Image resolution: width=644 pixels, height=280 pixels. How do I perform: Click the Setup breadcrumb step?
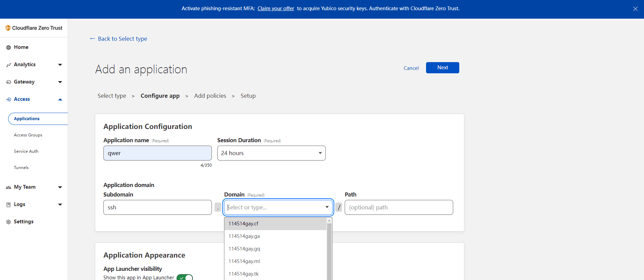(x=248, y=96)
